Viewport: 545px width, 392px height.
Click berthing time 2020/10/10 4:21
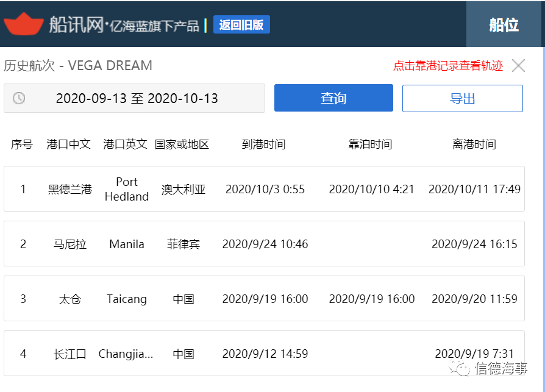click(x=371, y=190)
